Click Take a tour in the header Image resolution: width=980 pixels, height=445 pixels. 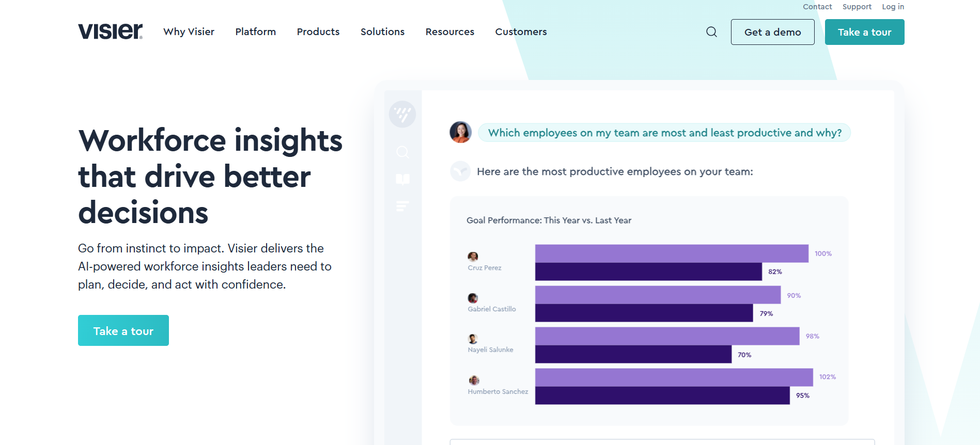pyautogui.click(x=864, y=32)
